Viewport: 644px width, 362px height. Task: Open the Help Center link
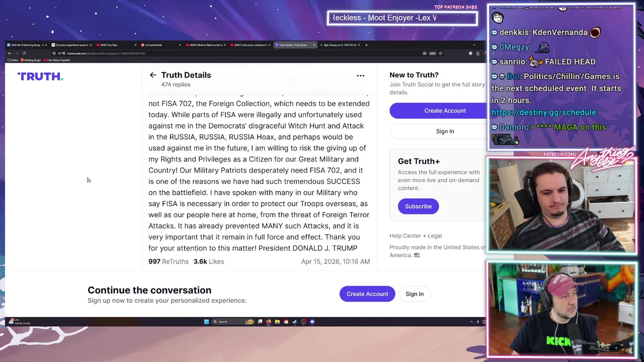(x=405, y=236)
